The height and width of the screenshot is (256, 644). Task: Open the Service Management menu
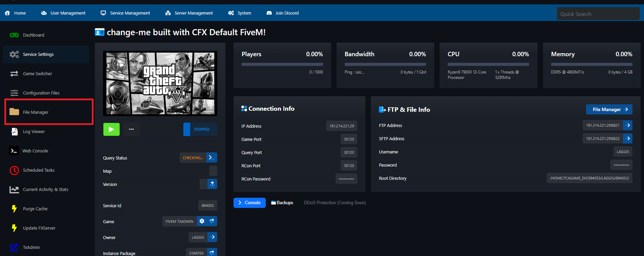(125, 13)
